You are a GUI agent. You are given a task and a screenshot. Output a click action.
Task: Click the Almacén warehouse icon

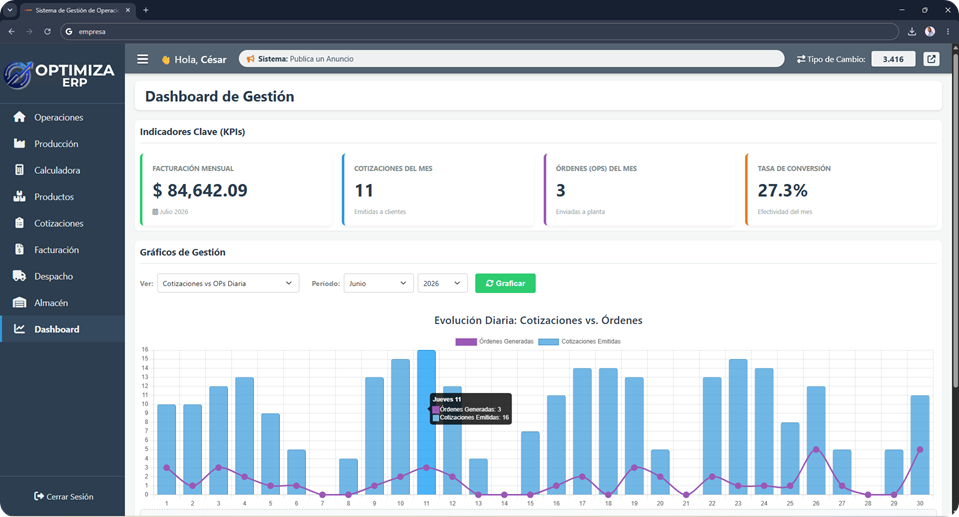pos(20,302)
